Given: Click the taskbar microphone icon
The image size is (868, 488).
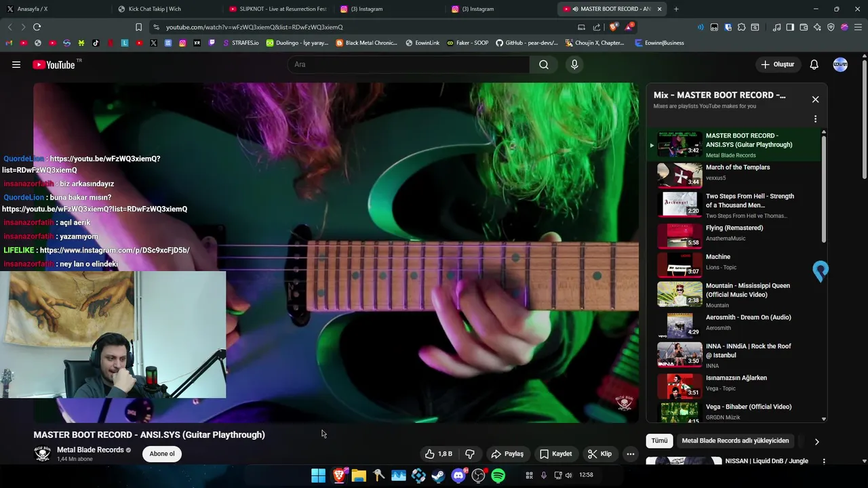Looking at the screenshot, I should tap(543, 475).
